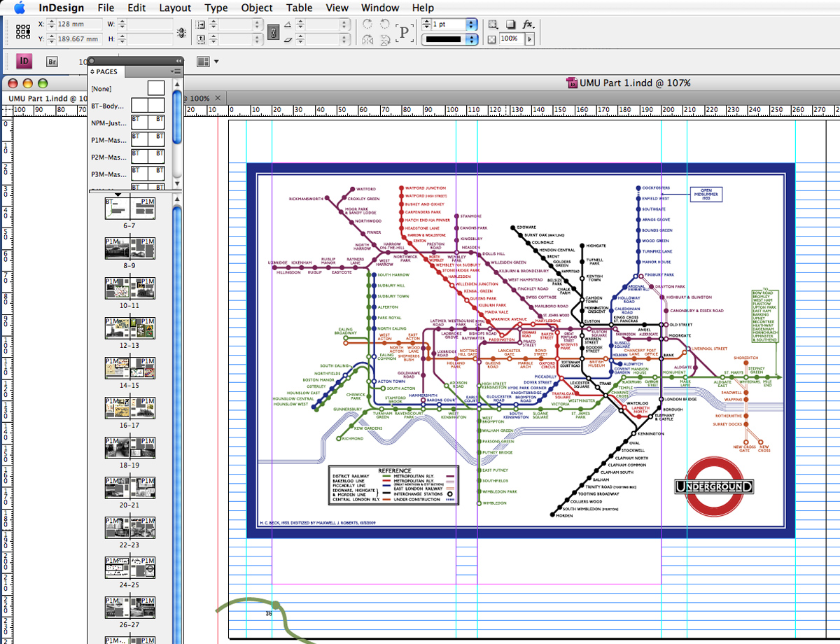Open the opacity slider arrow
840x644 pixels.
(x=529, y=38)
